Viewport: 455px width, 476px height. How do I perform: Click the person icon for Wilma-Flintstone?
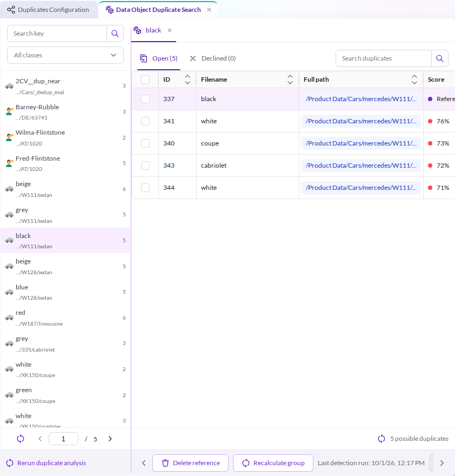(9, 137)
